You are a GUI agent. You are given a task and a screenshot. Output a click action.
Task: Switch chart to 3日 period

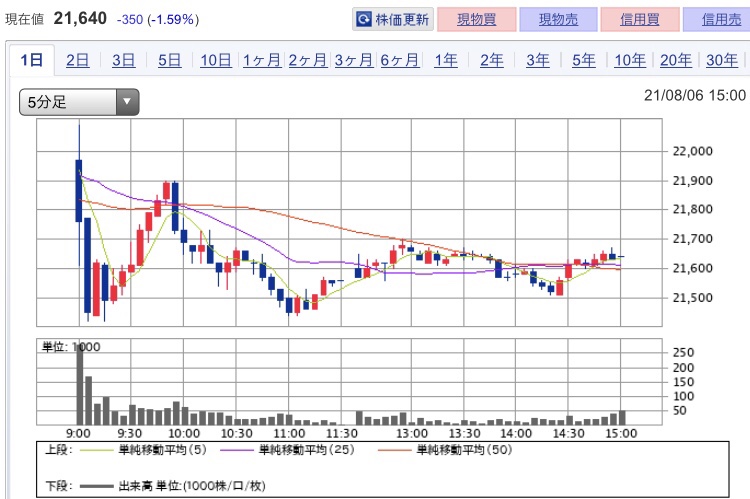pos(123,60)
